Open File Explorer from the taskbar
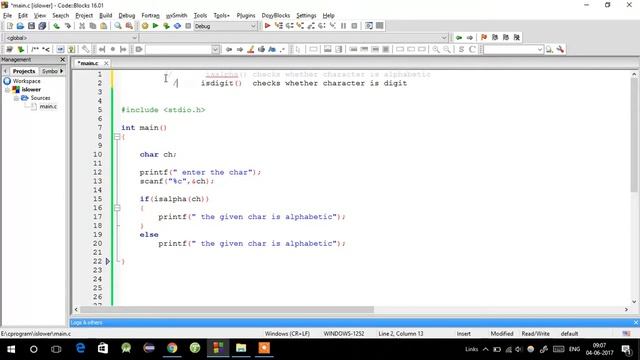The width and height of the screenshot is (640, 360). [241, 348]
